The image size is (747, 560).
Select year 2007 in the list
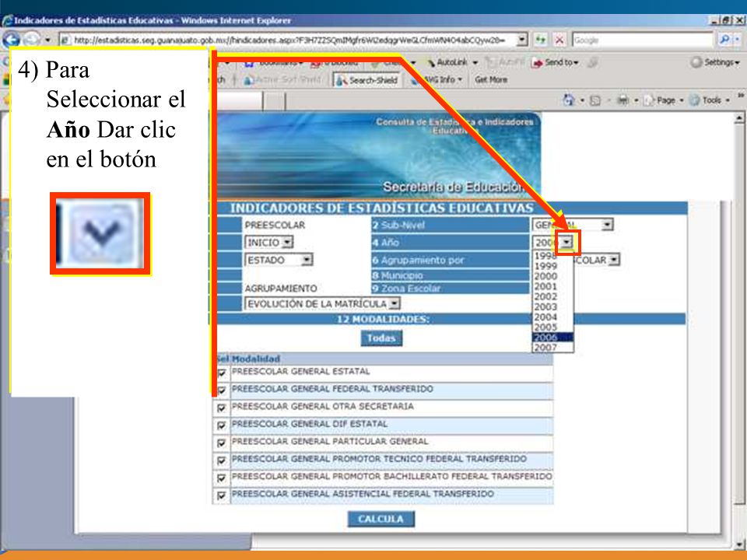(552, 348)
